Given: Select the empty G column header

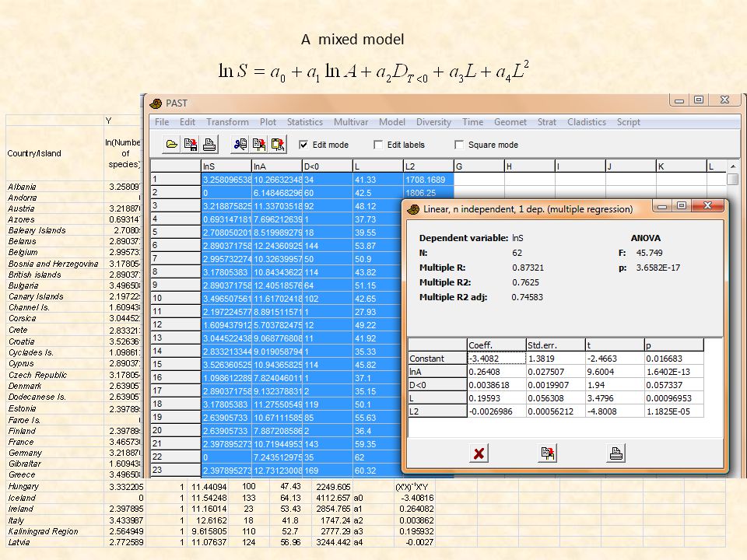Looking at the screenshot, I should [x=479, y=166].
